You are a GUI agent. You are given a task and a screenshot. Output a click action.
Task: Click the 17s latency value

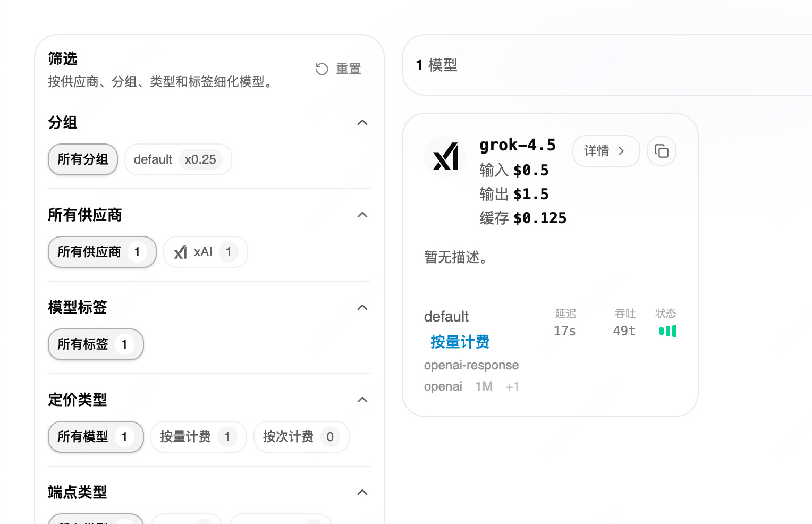[x=565, y=331]
